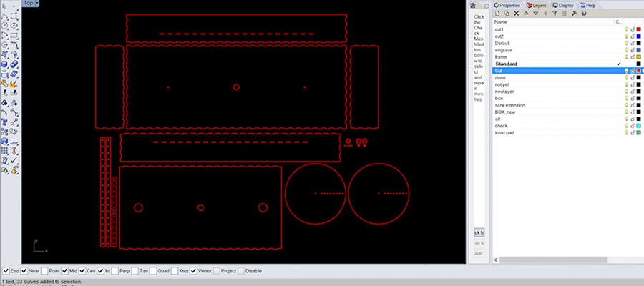Toggle the Int osnap checkbox
This screenshot has height=286, width=644.
click(100, 271)
